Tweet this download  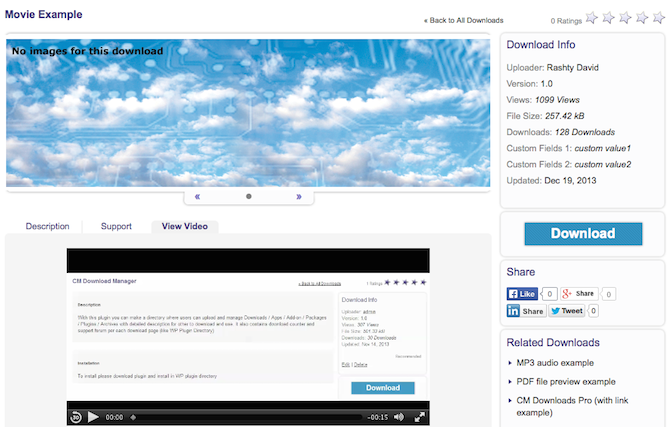point(567,311)
